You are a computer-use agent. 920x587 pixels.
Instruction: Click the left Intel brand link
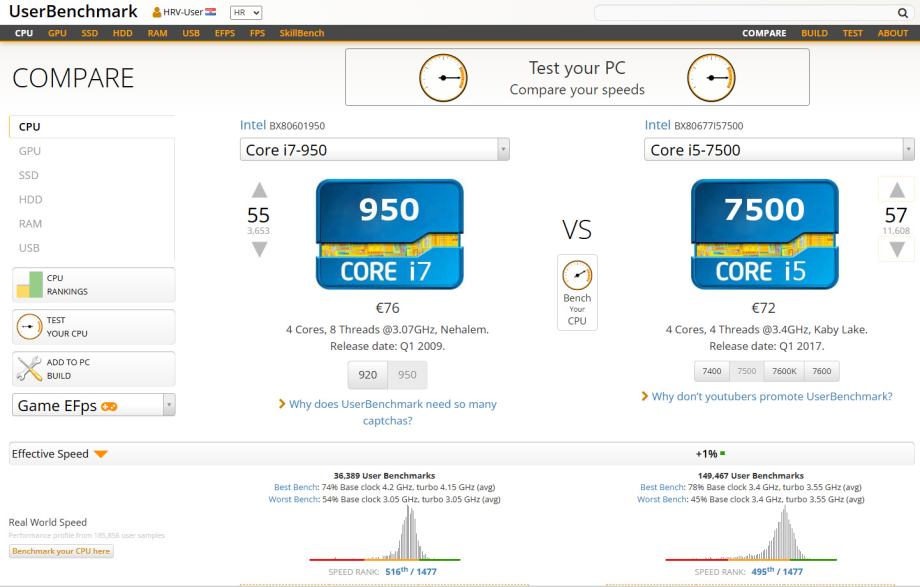(253, 125)
